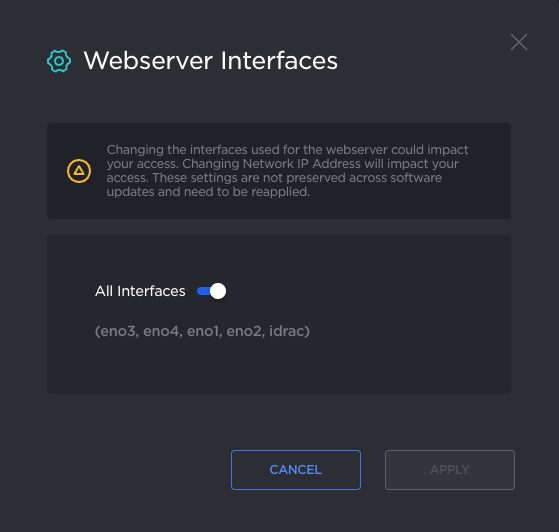
Task: Click the word 'Webserver' in the dialog title
Action: pyautogui.click(x=148, y=60)
